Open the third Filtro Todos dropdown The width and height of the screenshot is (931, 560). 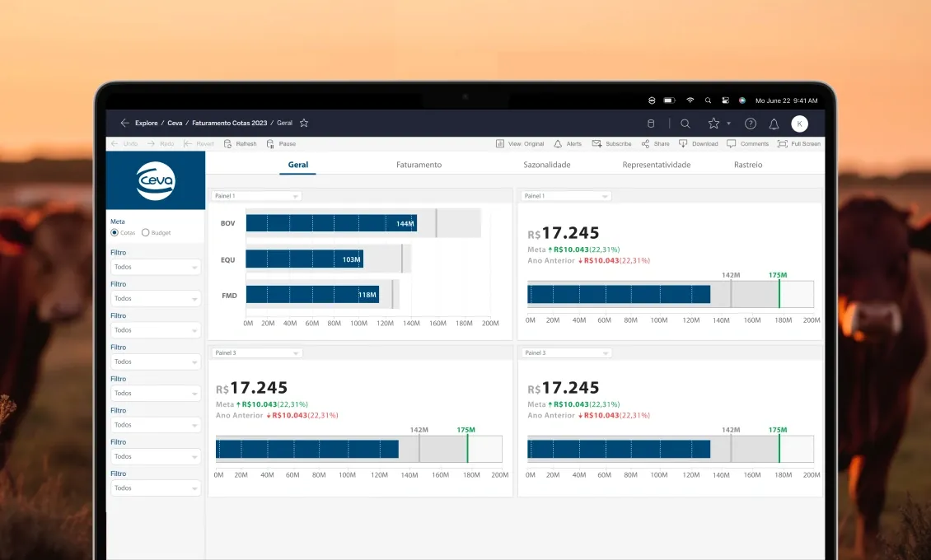(x=156, y=330)
